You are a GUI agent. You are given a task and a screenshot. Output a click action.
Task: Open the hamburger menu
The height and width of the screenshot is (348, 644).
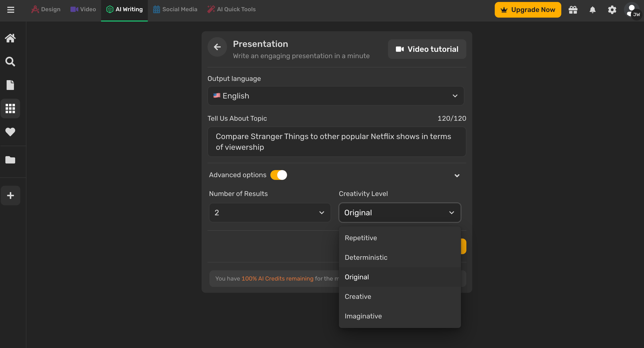[x=11, y=10]
